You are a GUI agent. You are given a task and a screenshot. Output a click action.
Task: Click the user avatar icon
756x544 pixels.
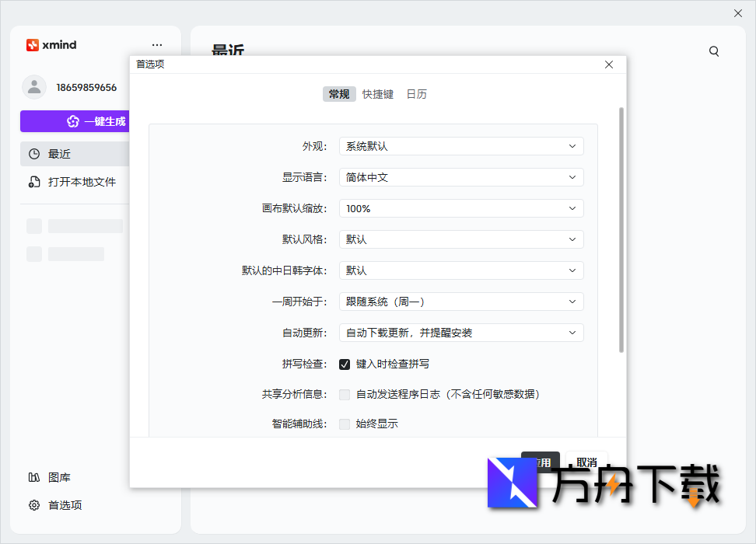34,87
